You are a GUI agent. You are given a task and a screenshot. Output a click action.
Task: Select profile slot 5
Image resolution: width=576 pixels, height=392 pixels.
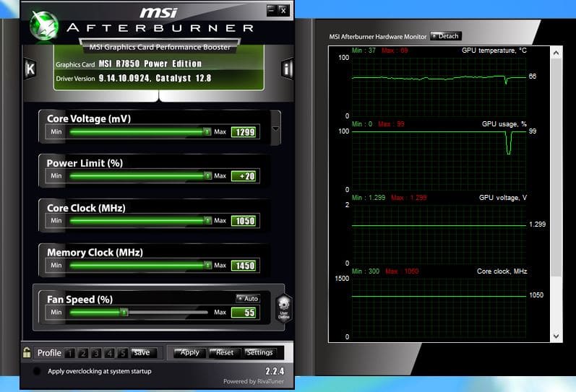coord(123,353)
